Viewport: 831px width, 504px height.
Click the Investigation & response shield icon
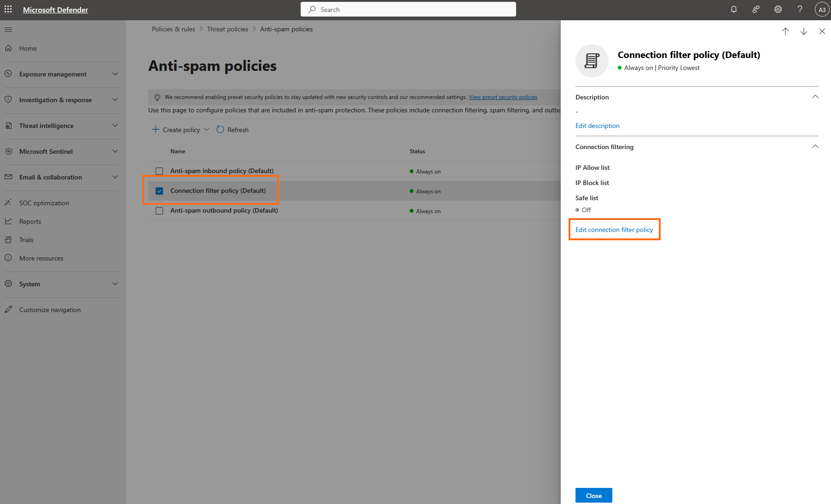(x=8, y=99)
